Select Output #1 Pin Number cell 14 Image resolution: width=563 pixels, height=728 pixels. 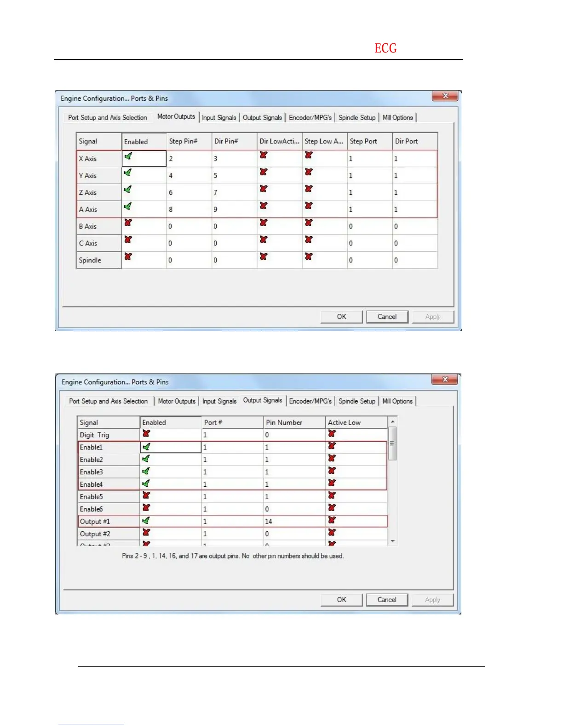(x=294, y=521)
